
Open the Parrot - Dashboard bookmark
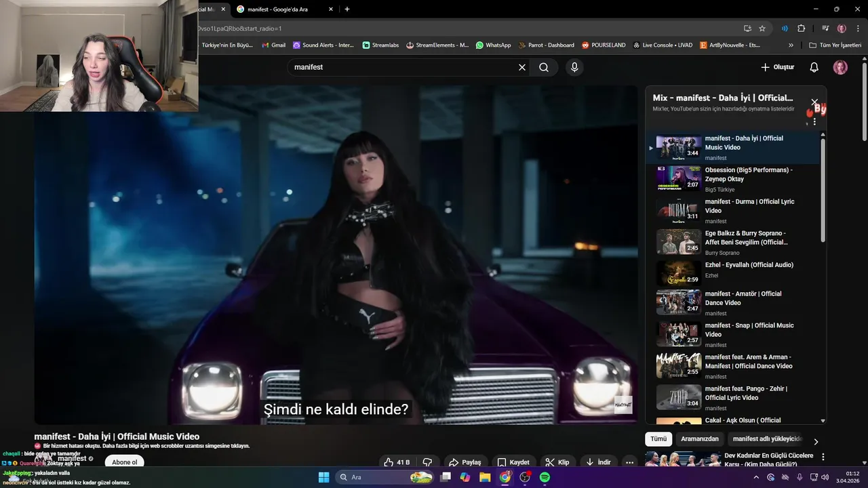(547, 45)
